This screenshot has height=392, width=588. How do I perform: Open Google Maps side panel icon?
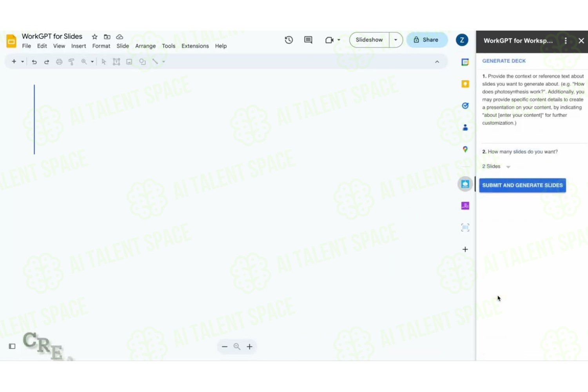(x=465, y=149)
